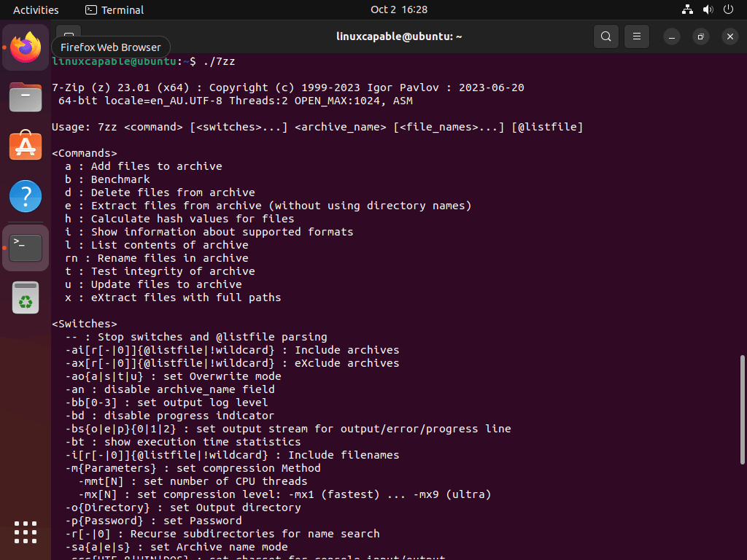Viewport: 747px width, 560px height.
Task: Open the date and time dropdown
Action: click(x=399, y=9)
